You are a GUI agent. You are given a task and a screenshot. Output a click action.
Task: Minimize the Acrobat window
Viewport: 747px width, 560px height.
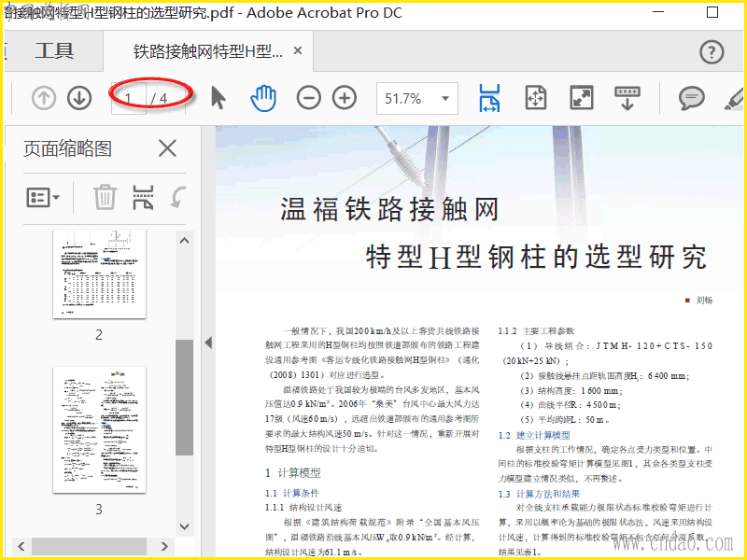point(658,11)
